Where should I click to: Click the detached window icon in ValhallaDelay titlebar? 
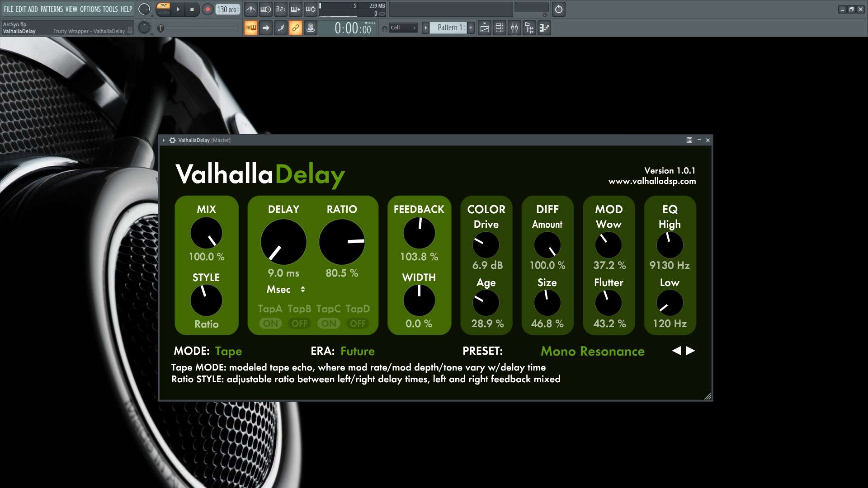pos(689,140)
